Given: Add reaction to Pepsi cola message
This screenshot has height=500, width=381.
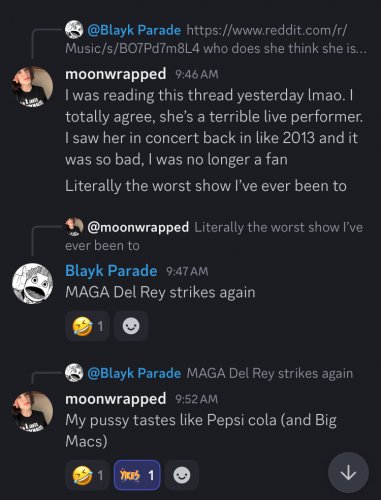Looking at the screenshot, I should click(182, 475).
